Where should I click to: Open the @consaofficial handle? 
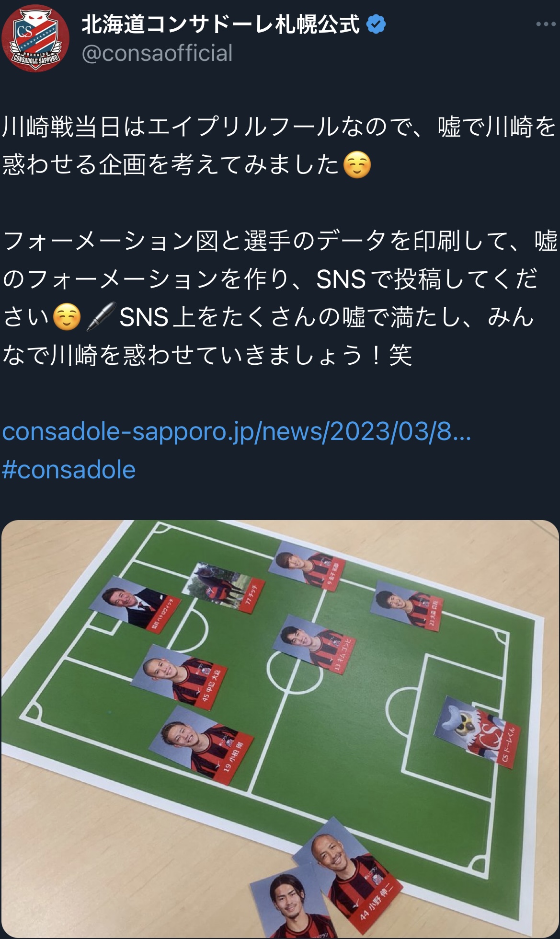click(157, 53)
